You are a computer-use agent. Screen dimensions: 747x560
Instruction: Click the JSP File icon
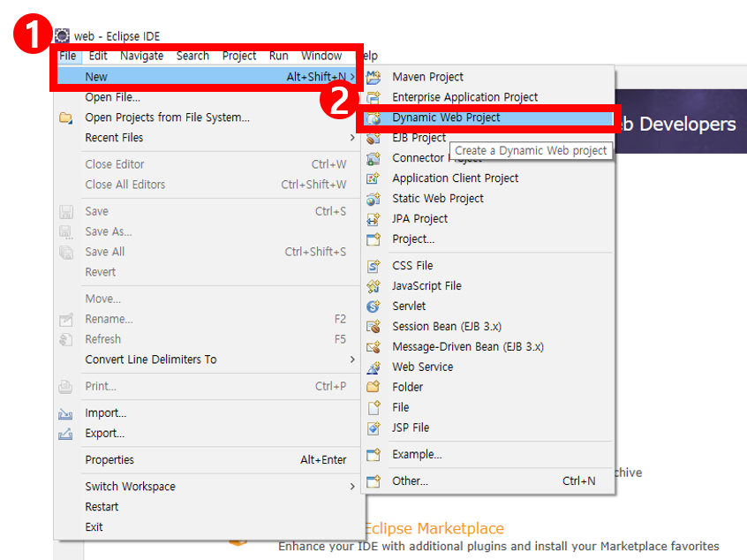373,428
